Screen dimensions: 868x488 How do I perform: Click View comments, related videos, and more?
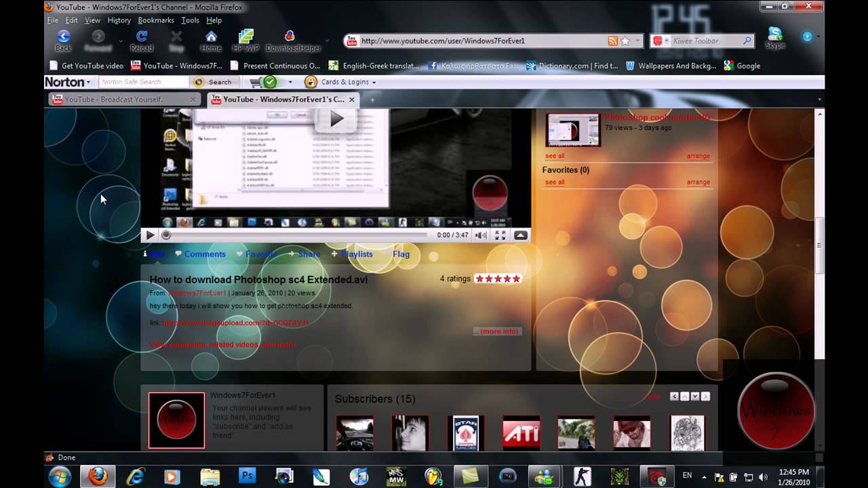tap(222, 344)
